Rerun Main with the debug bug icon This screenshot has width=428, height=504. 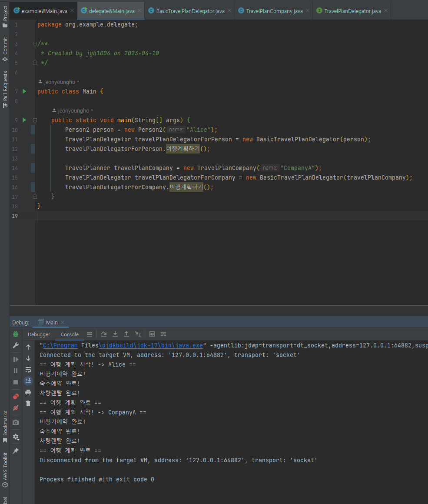tap(15, 334)
